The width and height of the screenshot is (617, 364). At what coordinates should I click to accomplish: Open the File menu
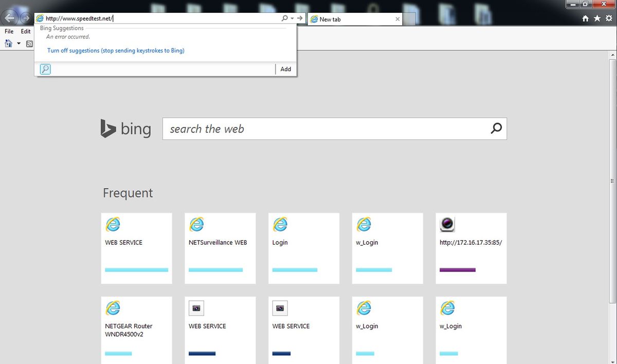pyautogui.click(x=9, y=31)
